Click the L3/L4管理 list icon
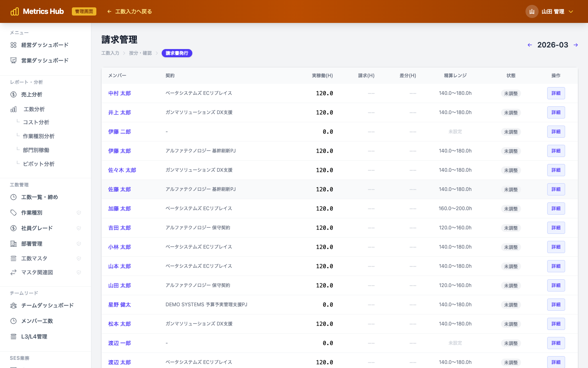Image resolution: width=588 pixels, height=368 pixels. tap(13, 337)
